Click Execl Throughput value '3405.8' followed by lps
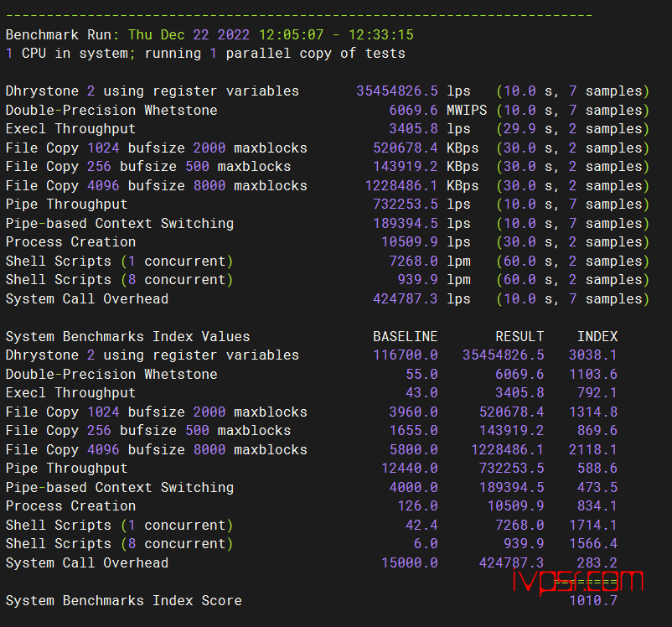The image size is (672, 627). (x=414, y=128)
